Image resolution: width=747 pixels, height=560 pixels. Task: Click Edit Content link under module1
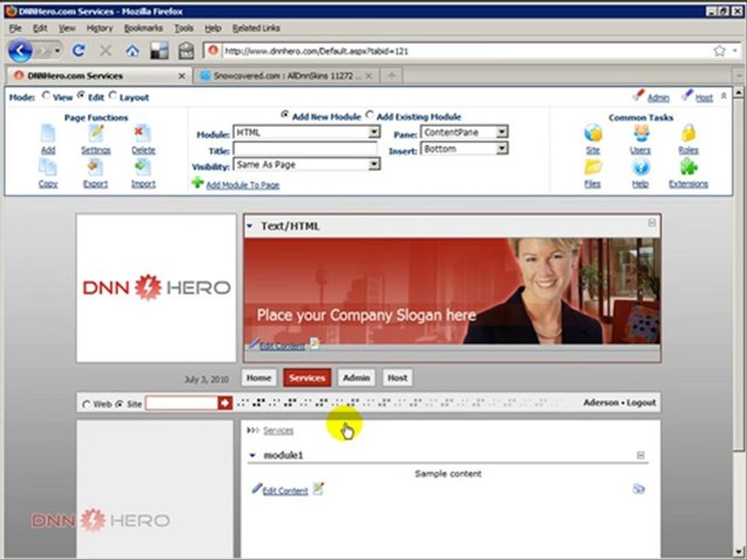tap(286, 491)
